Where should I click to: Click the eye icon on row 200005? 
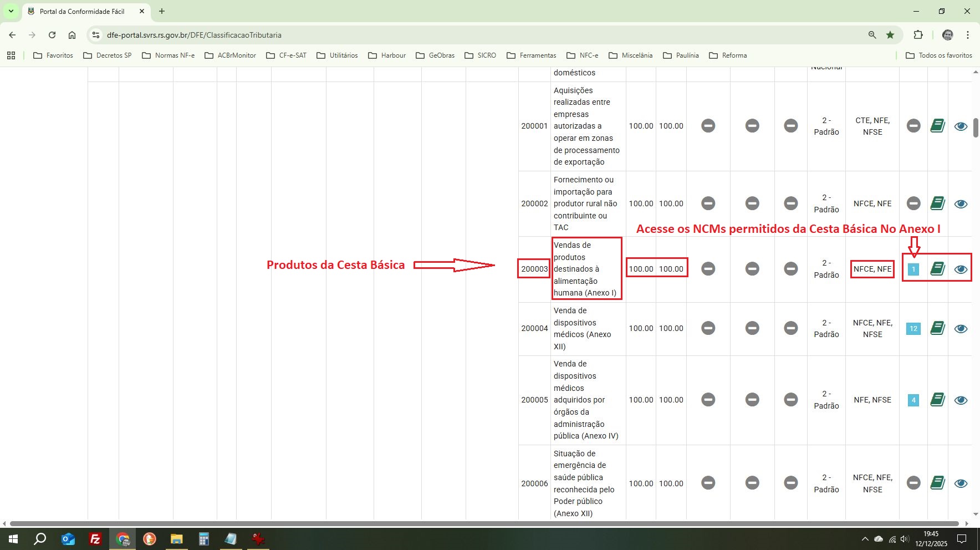[x=962, y=399]
